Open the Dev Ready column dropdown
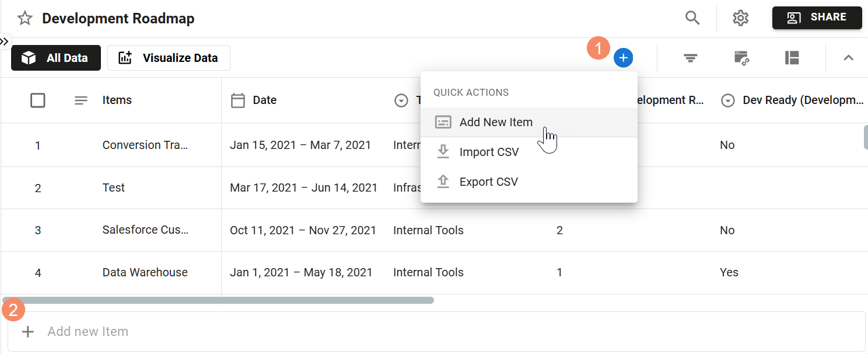The width and height of the screenshot is (868, 354). pyautogui.click(x=727, y=100)
